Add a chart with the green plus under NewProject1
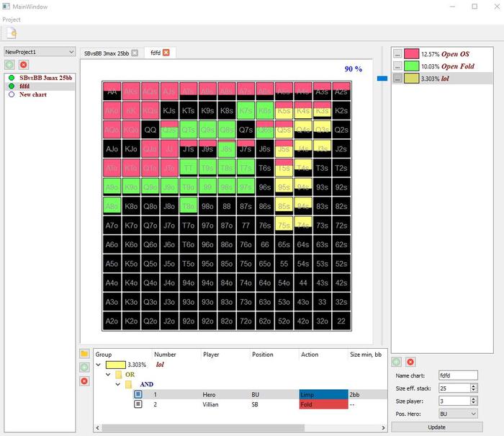Image resolution: width=504 pixels, height=436 pixels. click(x=9, y=65)
